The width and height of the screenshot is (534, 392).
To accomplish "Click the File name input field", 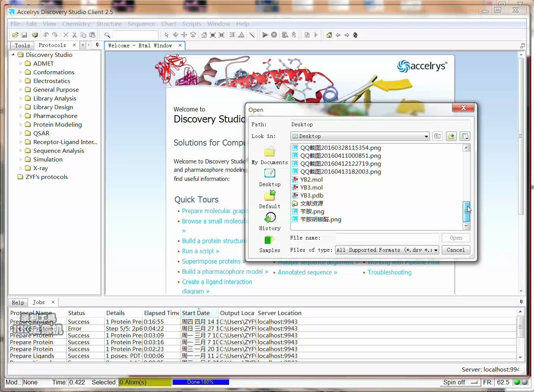I will point(387,238).
